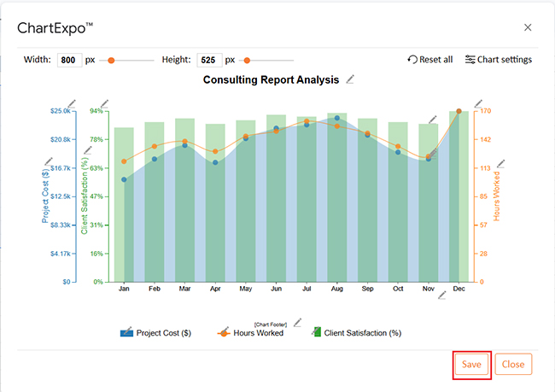This screenshot has width=555, height=392.
Task: Save the chart
Action: 471,364
